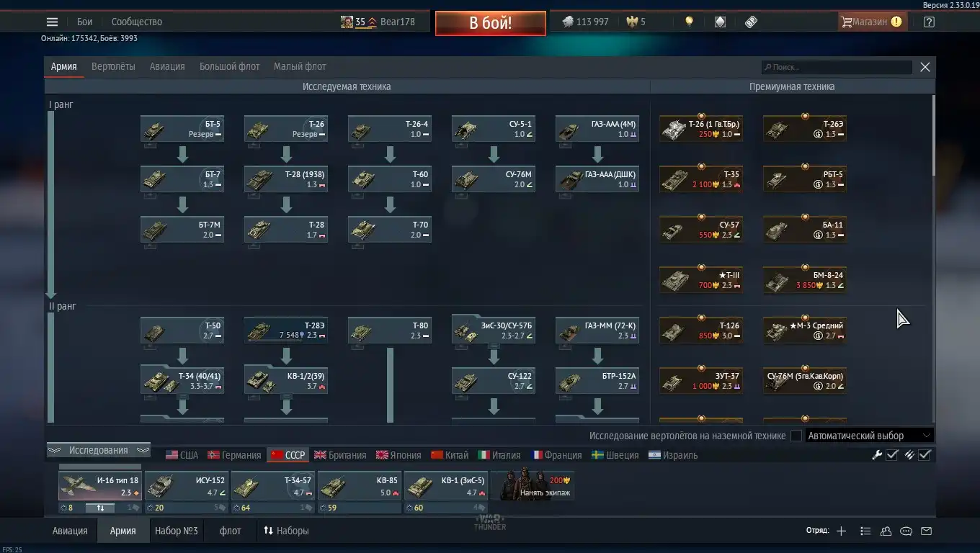The image size is (980, 553).
Task: Switch to bottom Набор №3 preset tab
Action: pyautogui.click(x=176, y=531)
